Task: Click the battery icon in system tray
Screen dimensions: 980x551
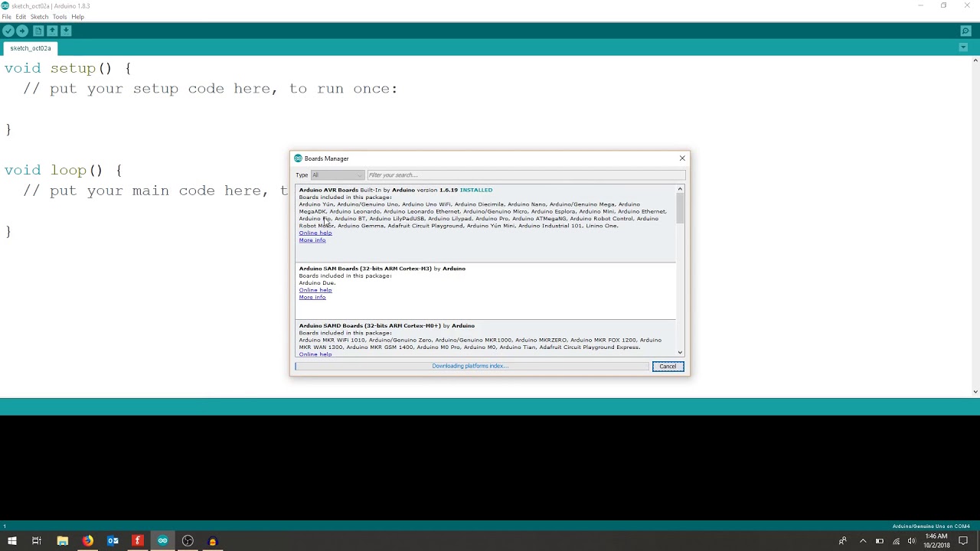Action: tap(880, 541)
